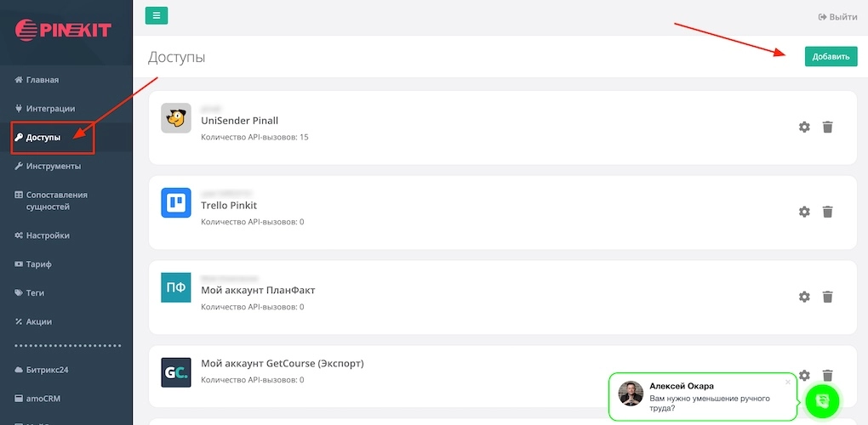
Task: Open Интеграции menu item
Action: click(50, 109)
